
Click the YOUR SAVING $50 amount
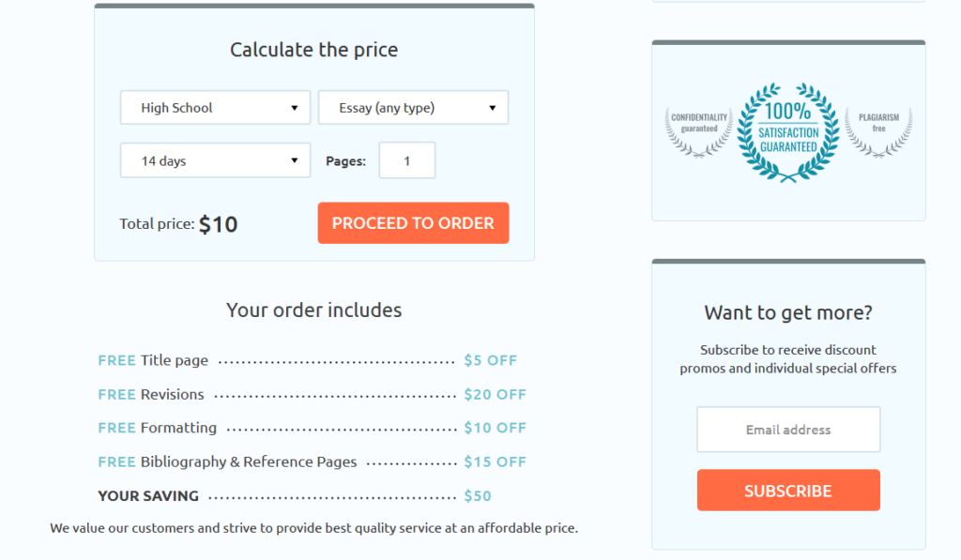pos(478,495)
